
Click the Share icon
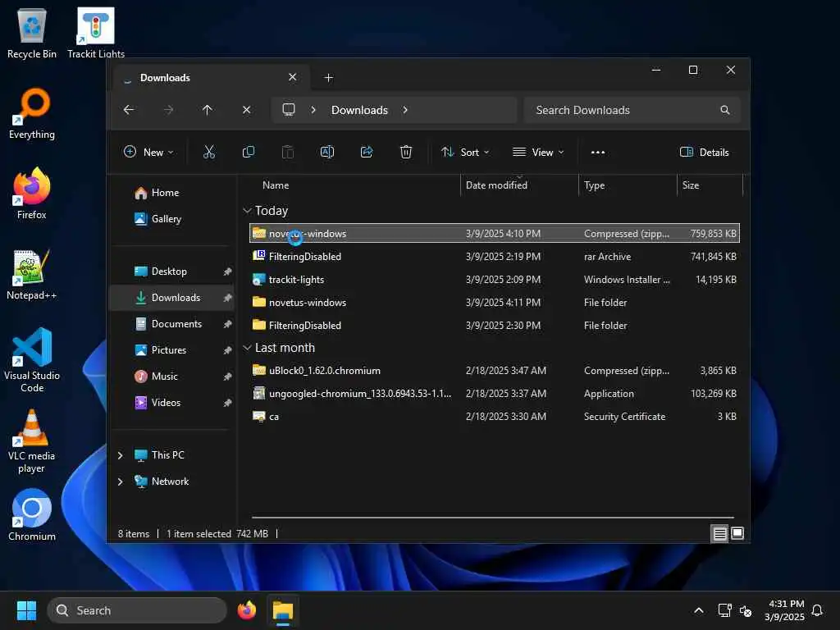tap(367, 152)
